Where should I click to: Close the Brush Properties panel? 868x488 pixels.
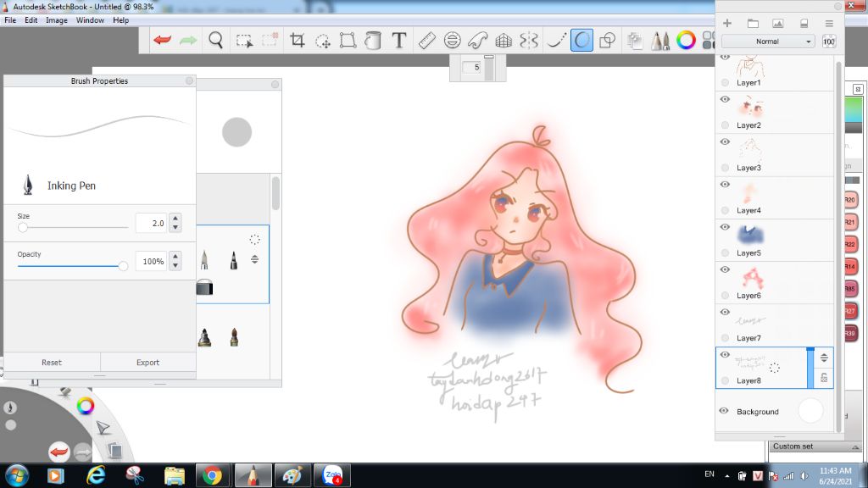[x=189, y=80]
